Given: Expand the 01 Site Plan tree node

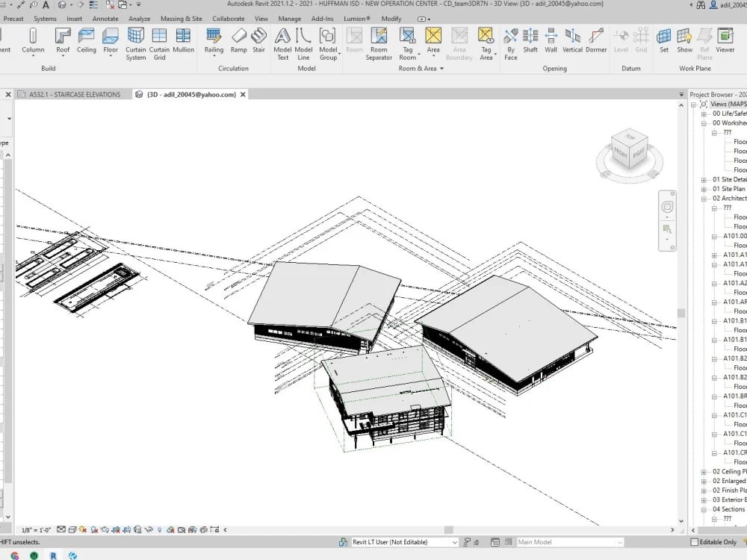Looking at the screenshot, I should coord(704,189).
